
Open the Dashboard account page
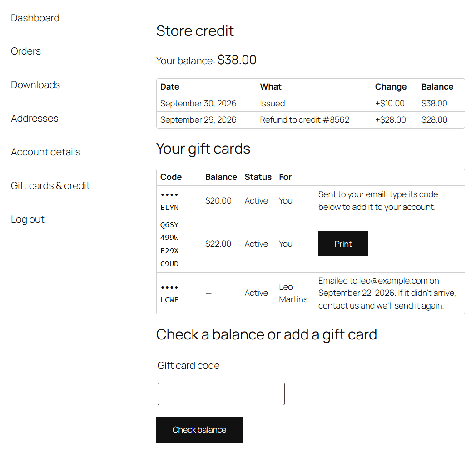[x=35, y=18]
